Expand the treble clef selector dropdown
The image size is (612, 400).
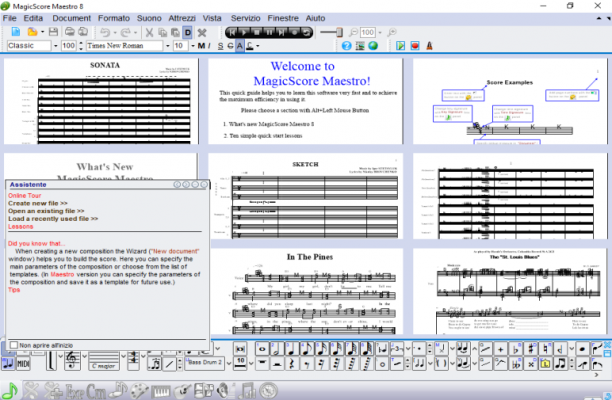click(x=84, y=356)
